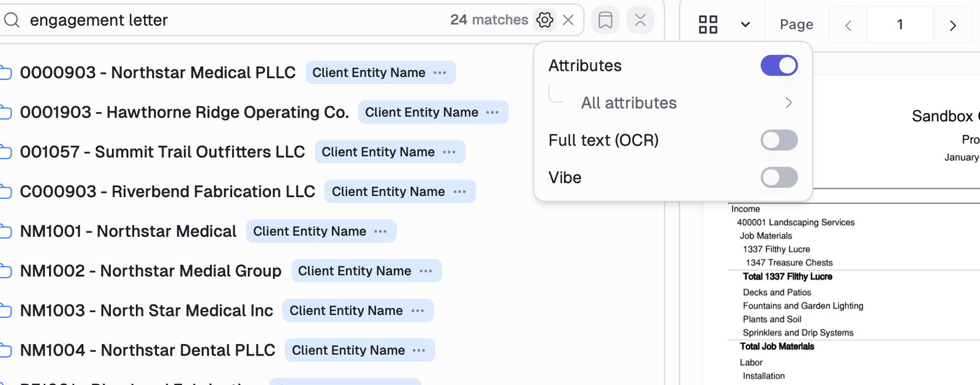This screenshot has height=385, width=980.
Task: Open folder C000903 - Riverbend Fabrication LLC
Action: click(x=167, y=192)
